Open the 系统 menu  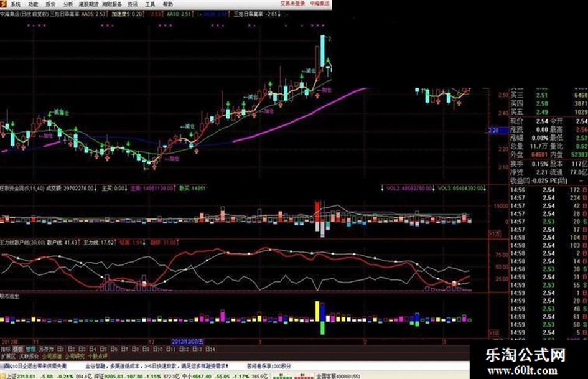16,4
